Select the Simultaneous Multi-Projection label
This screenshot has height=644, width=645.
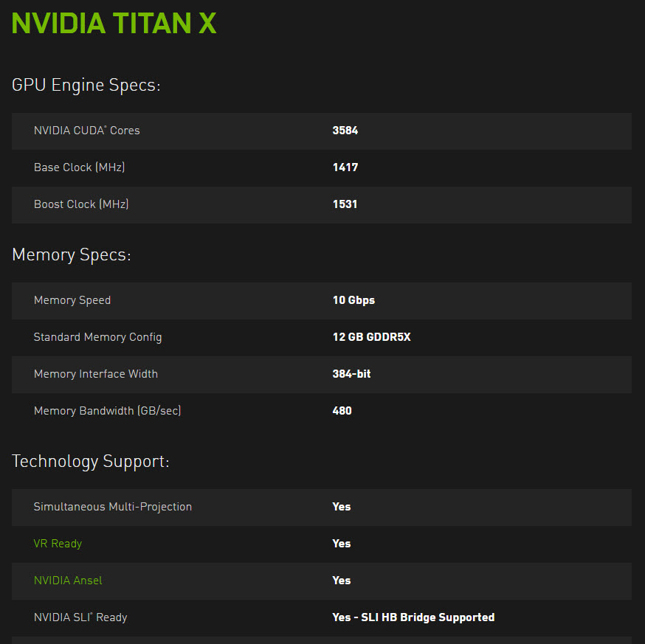(x=112, y=507)
